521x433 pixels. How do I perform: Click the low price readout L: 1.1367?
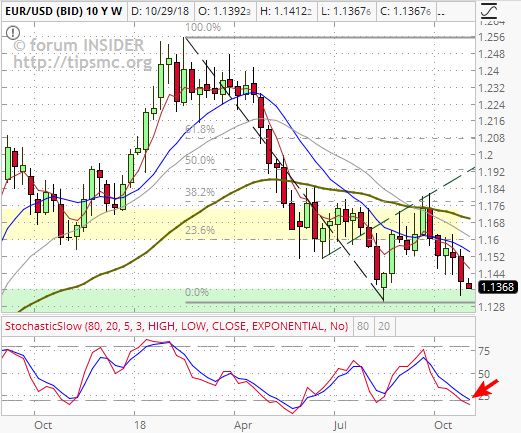pyautogui.click(x=346, y=12)
